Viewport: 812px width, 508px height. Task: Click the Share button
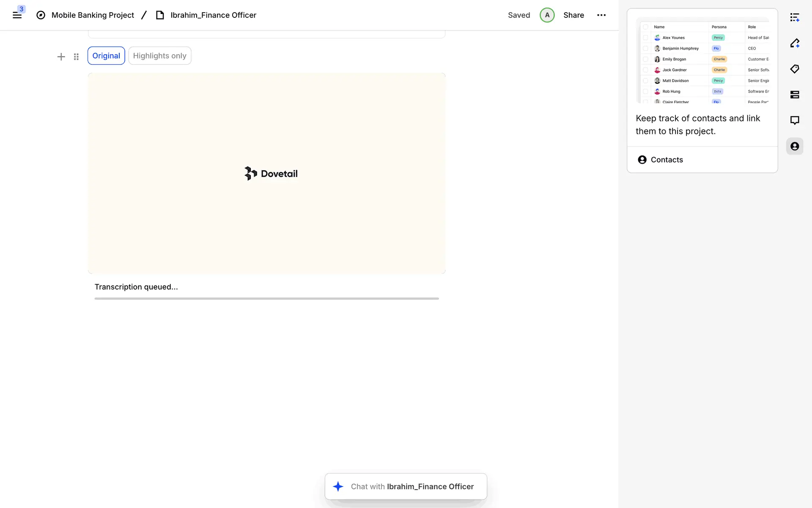pos(573,15)
